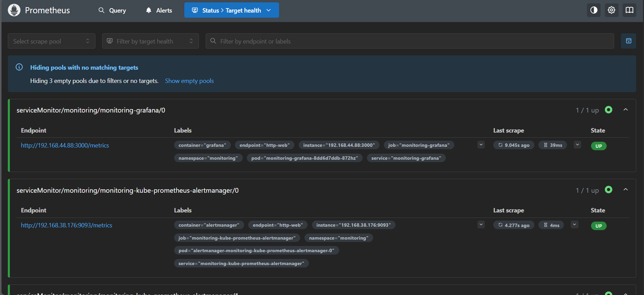Open the Select scrape pool dropdown

(52, 41)
